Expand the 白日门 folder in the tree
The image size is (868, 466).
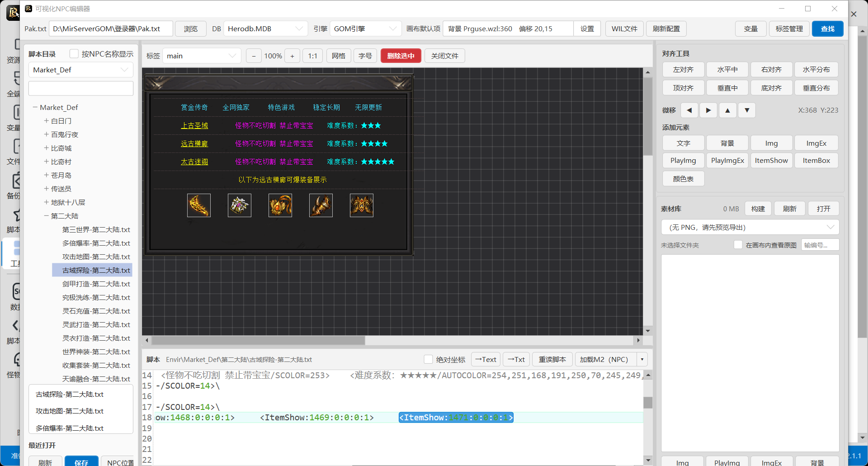46,121
